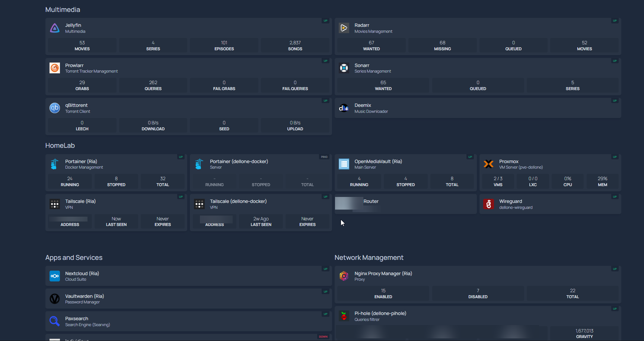Screen dimensions: 644x341
Task: Click the Jellyfin 101 EPISODES stat
Action: click(224, 45)
